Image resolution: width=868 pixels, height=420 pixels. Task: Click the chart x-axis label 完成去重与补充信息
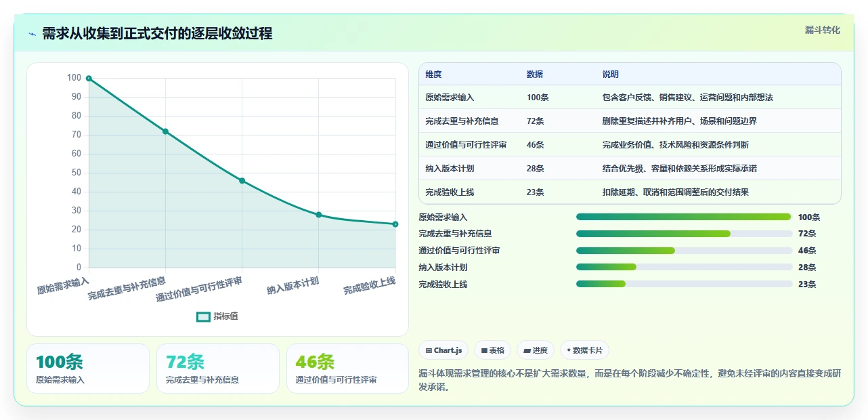coord(127,288)
